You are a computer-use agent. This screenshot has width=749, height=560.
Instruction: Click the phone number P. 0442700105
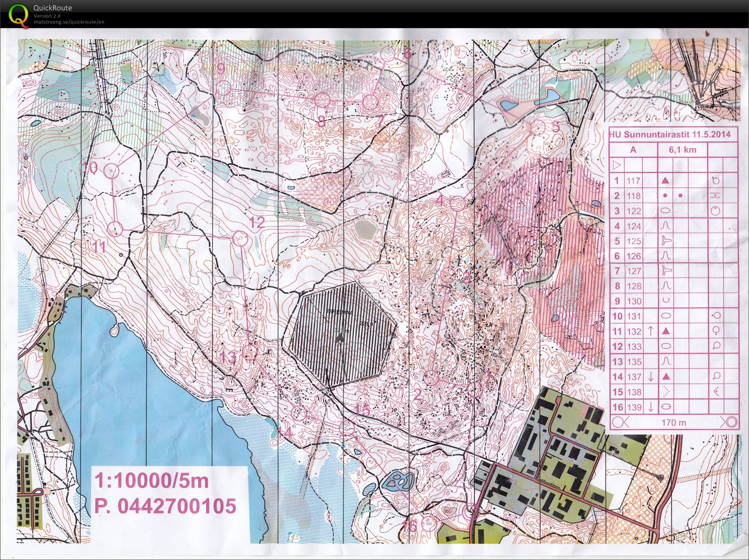165,506
